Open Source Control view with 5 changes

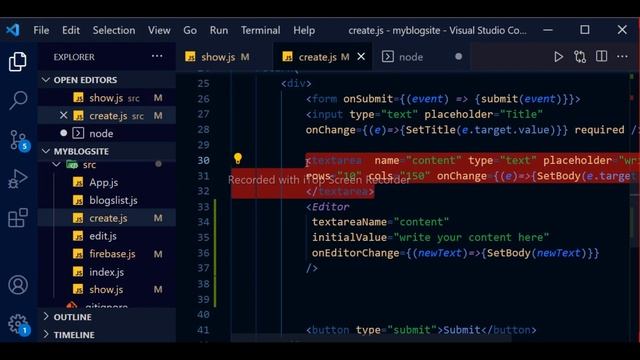19,140
